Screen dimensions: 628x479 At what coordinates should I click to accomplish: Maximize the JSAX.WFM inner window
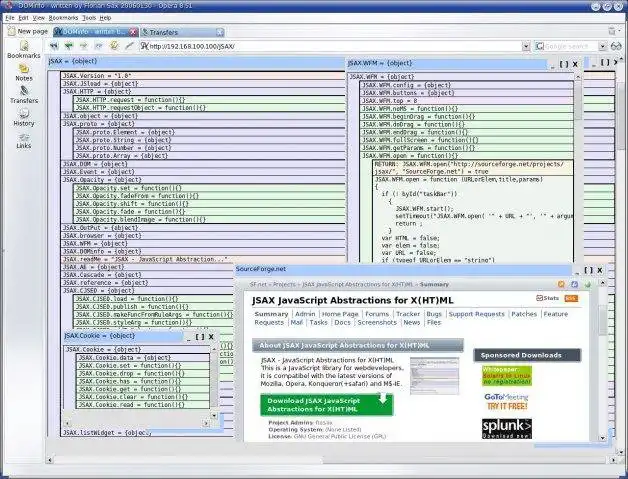point(564,64)
